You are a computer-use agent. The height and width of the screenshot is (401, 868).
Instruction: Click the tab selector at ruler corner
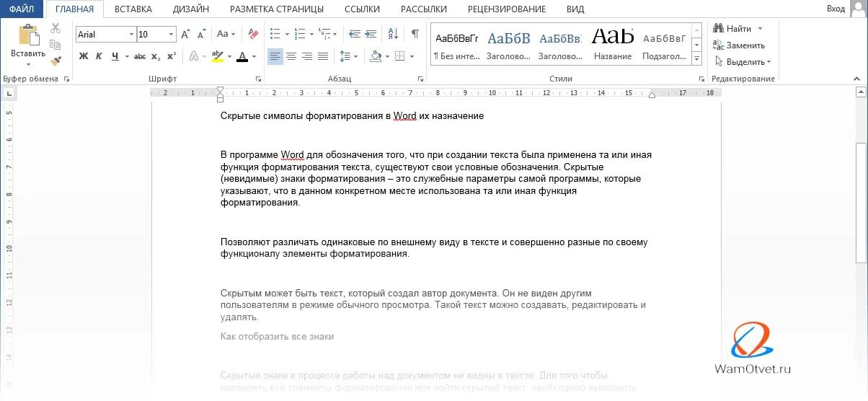tap(9, 92)
